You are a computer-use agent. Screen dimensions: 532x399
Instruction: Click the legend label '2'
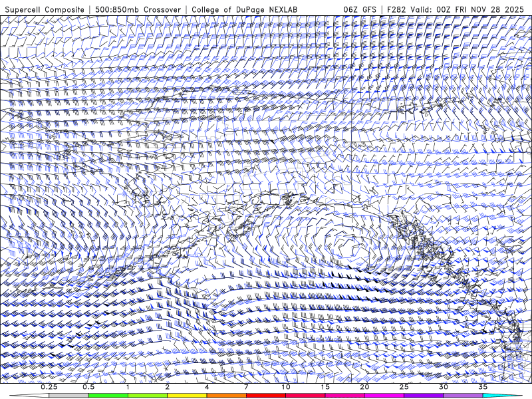[x=168, y=387]
